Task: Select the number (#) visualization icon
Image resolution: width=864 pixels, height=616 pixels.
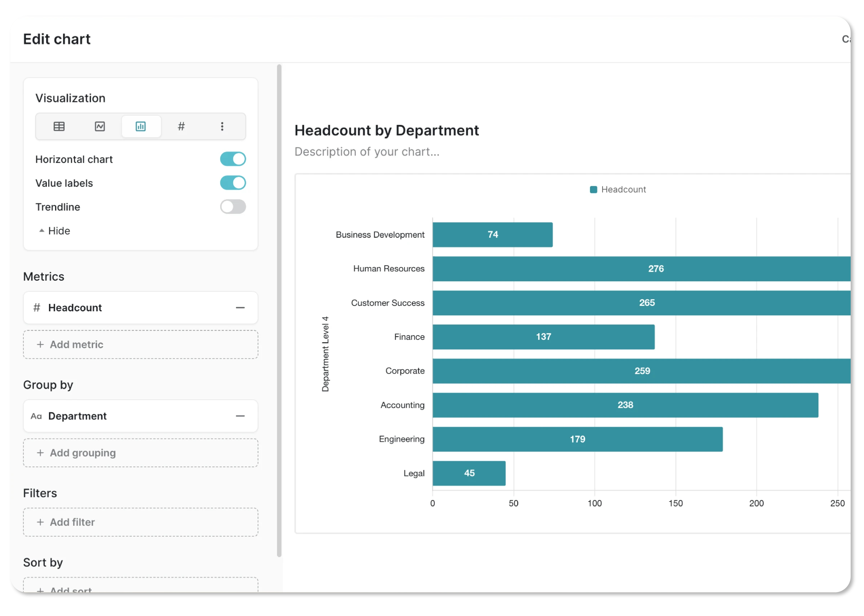Action: point(181,126)
